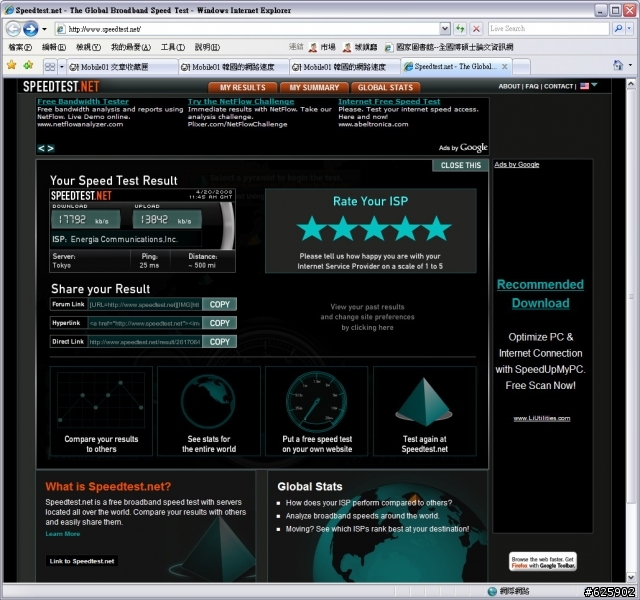The width and height of the screenshot is (640, 600).
Task: Switch to the Mobile01 文章收藏匣 tab
Action: click(122, 67)
